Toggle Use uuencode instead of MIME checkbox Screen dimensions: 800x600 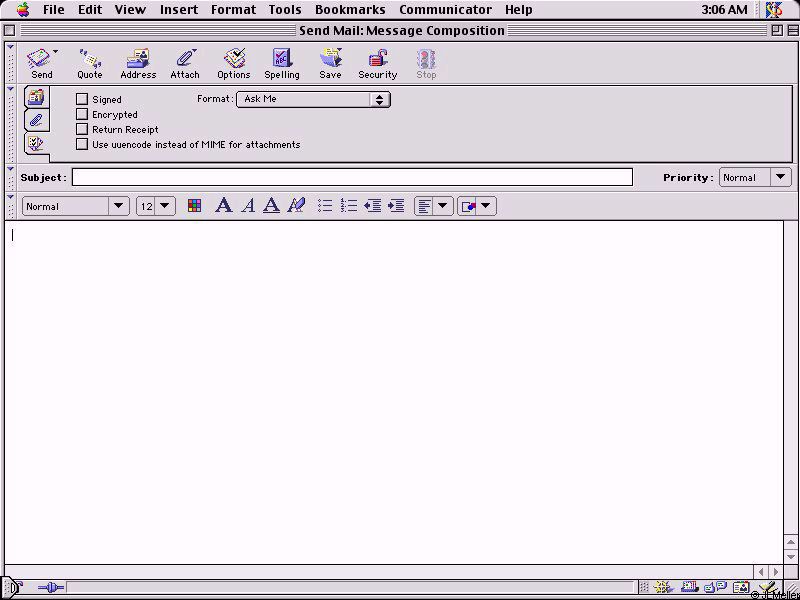coord(82,144)
